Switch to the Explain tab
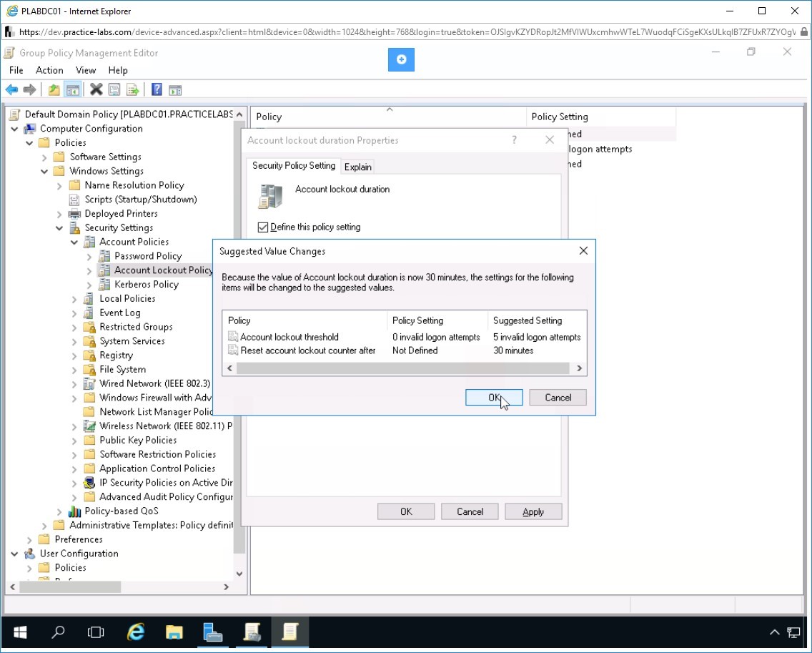The width and height of the screenshot is (812, 653). click(x=358, y=167)
